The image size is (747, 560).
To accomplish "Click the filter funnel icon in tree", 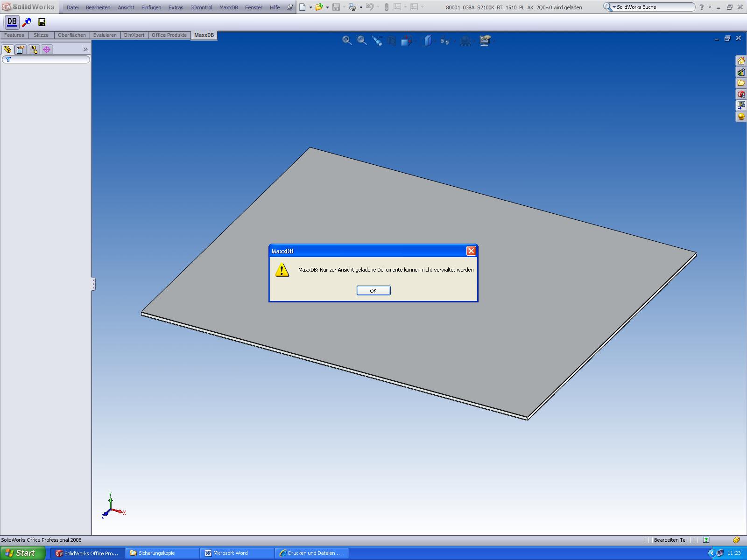I will (8, 59).
